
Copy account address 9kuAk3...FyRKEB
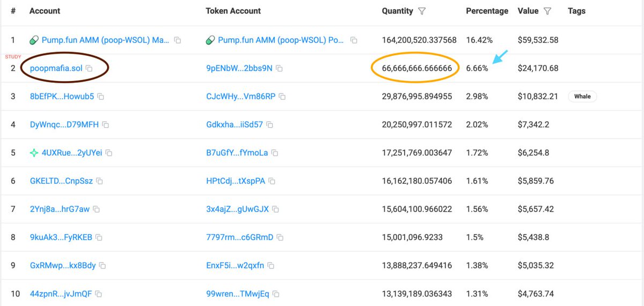(x=99, y=237)
